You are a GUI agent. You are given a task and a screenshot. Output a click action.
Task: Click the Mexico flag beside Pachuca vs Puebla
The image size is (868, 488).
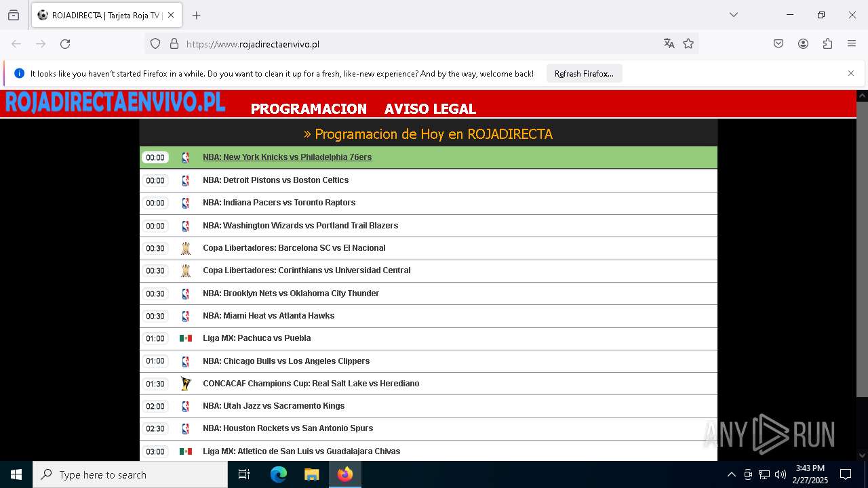[x=185, y=338]
